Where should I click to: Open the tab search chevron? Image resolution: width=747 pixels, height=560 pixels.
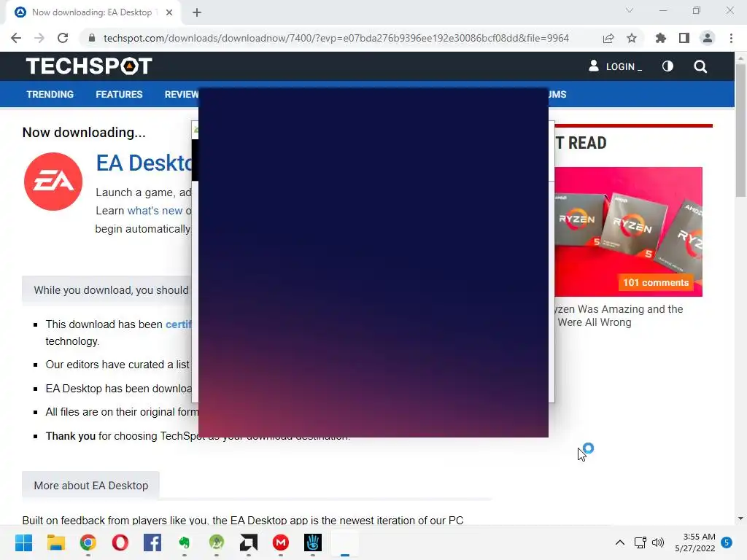[x=630, y=10]
